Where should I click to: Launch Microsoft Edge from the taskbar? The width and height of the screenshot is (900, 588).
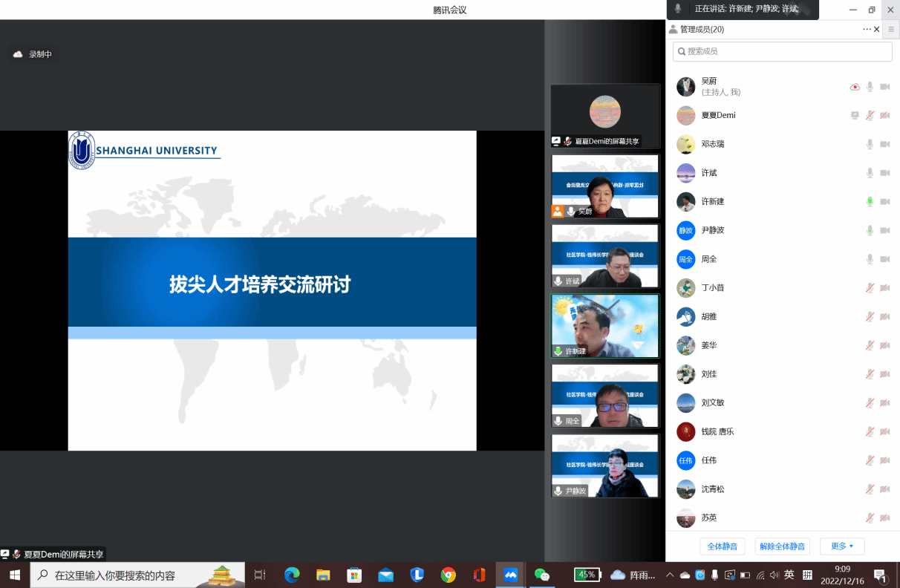(x=292, y=575)
